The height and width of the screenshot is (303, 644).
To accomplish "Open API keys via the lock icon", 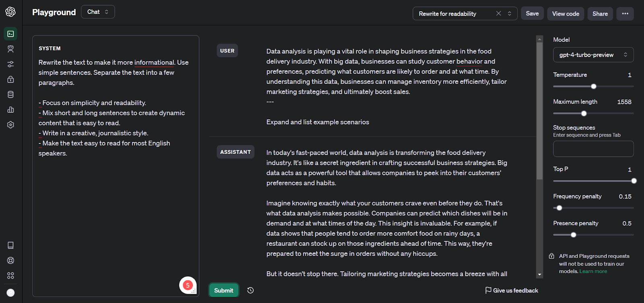I will (x=11, y=79).
